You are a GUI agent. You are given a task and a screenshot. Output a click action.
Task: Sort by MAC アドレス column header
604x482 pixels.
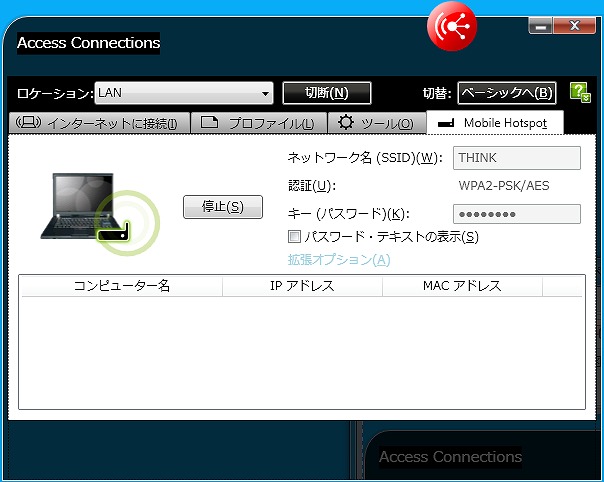pyautogui.click(x=462, y=286)
